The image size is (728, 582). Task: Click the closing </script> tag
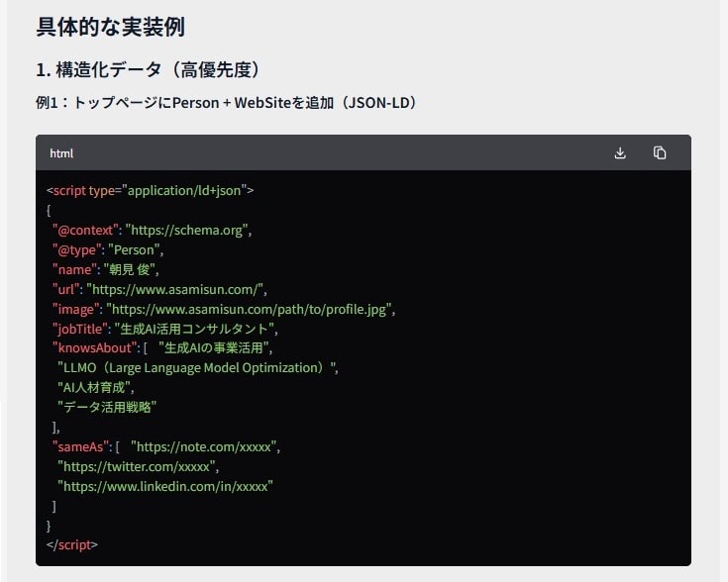point(72,544)
